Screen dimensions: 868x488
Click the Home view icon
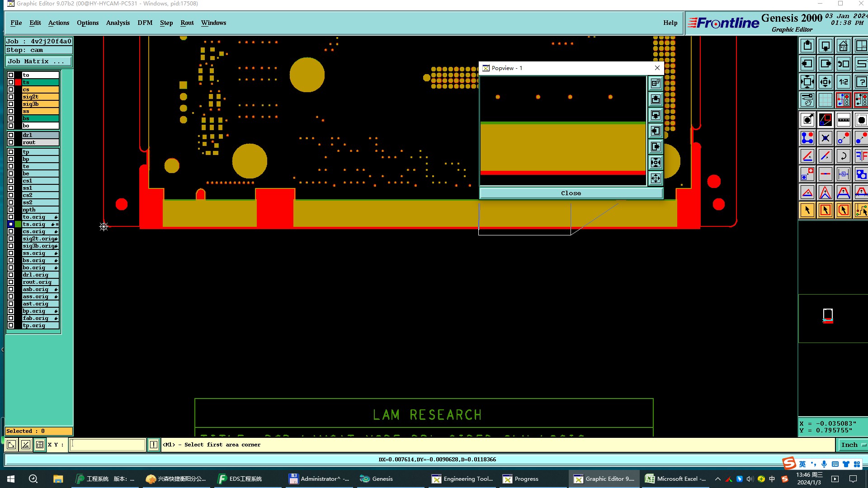(843, 46)
